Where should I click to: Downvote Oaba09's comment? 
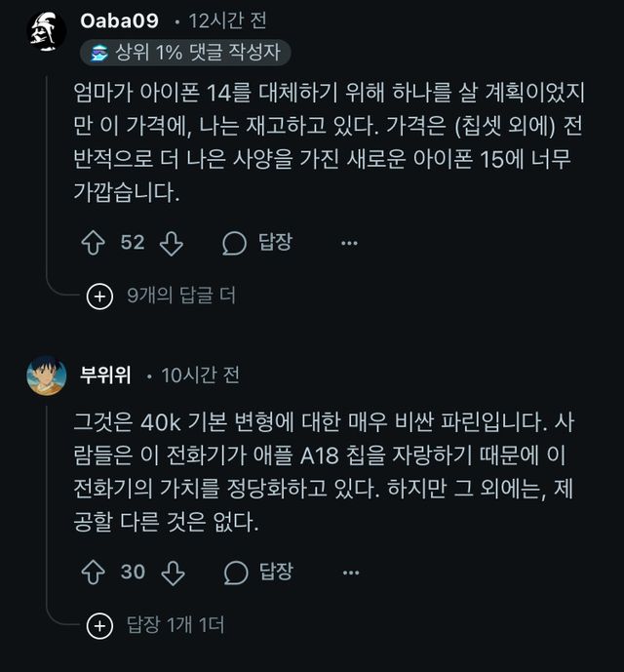click(x=171, y=243)
